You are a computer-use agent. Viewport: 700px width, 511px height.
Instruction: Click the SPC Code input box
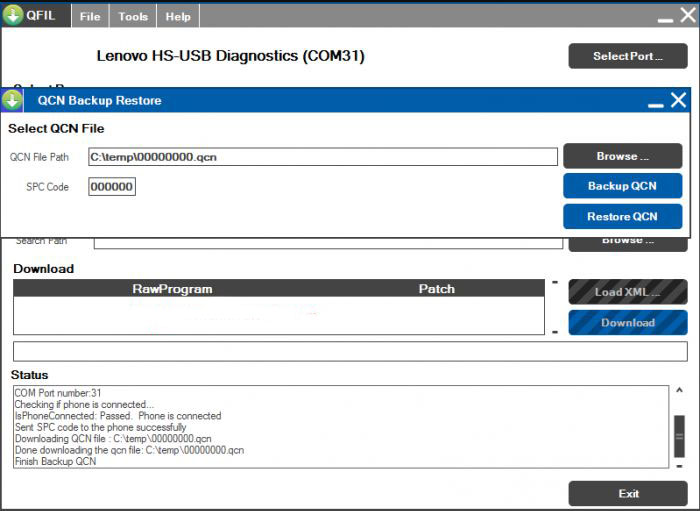point(112,187)
